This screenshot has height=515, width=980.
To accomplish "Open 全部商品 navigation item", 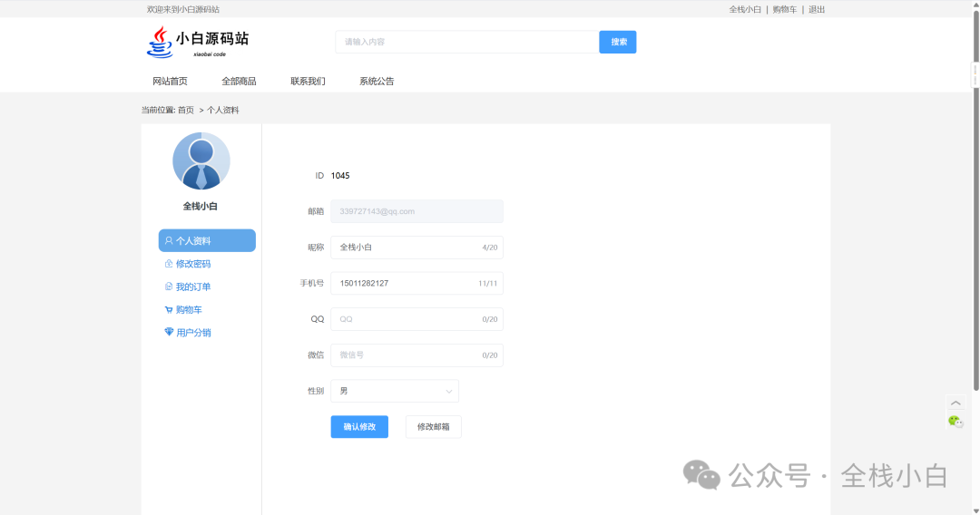I will pos(239,82).
